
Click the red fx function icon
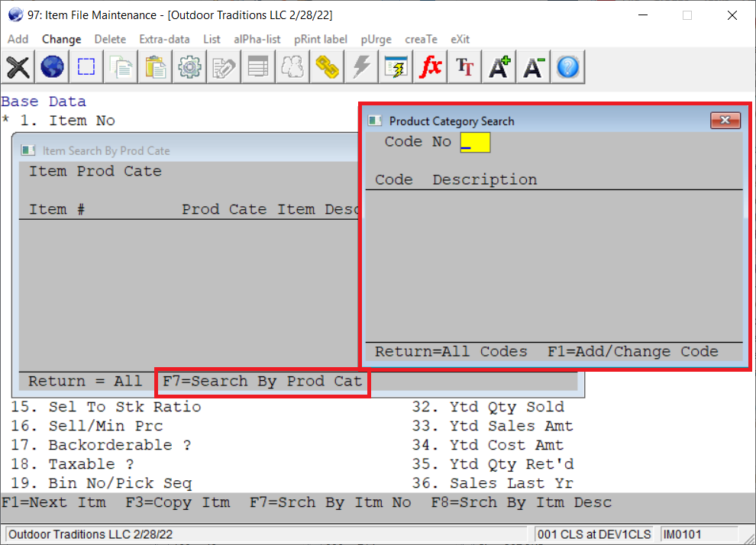click(431, 67)
